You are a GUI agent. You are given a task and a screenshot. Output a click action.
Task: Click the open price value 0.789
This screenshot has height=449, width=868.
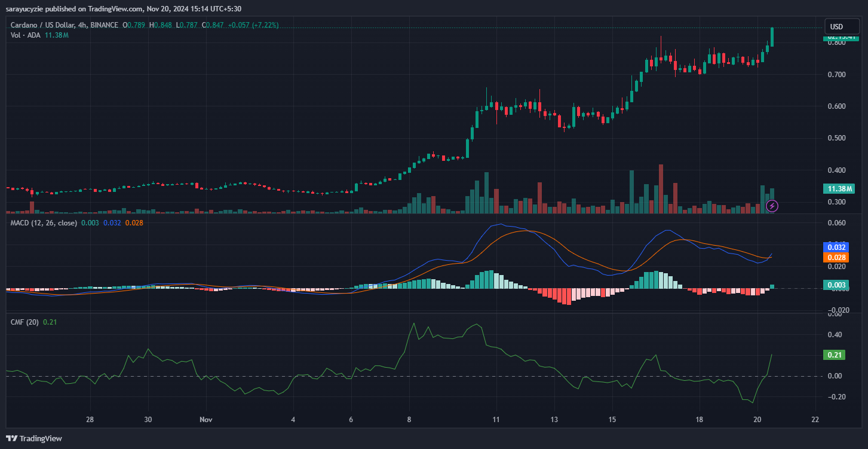tap(137, 26)
